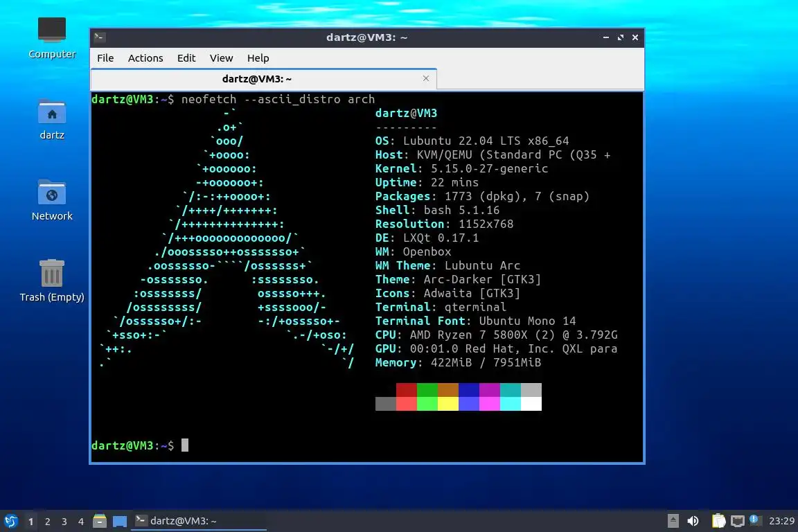Screen dimensions: 798x532
Task: Click the 'Shell: bash 5.1.16' line
Action: [x=437, y=211]
